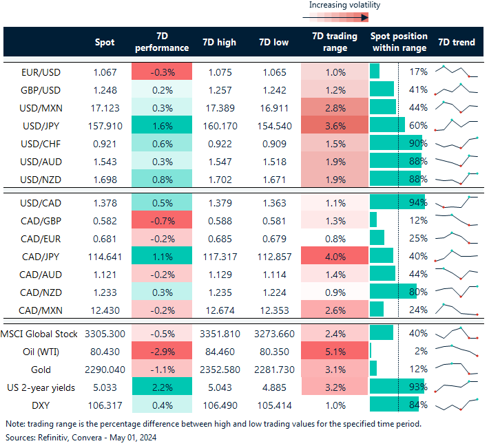Screen dimensions: 489x448
Task: Select the Oil (WTI) trend sparkline
Action: 455,352
